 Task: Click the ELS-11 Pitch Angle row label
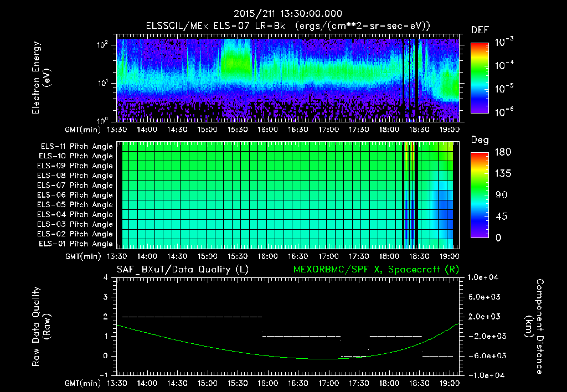click(76, 147)
